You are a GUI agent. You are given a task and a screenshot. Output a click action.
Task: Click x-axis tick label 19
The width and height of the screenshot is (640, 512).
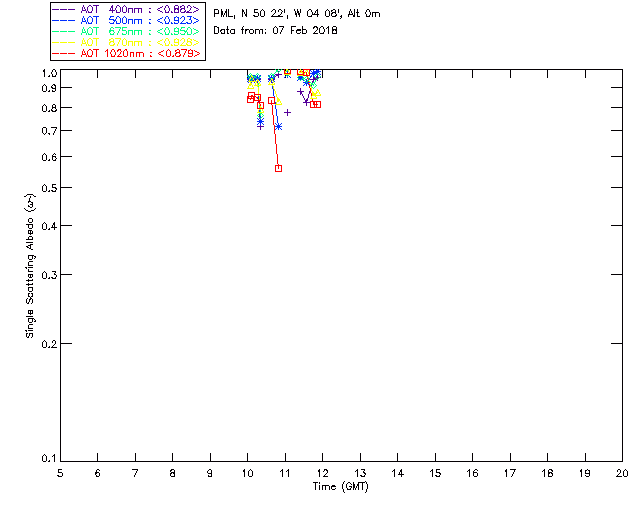coord(585,473)
